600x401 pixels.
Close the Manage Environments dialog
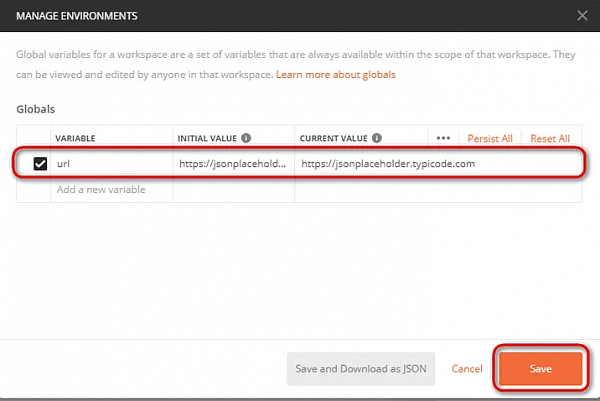point(582,16)
